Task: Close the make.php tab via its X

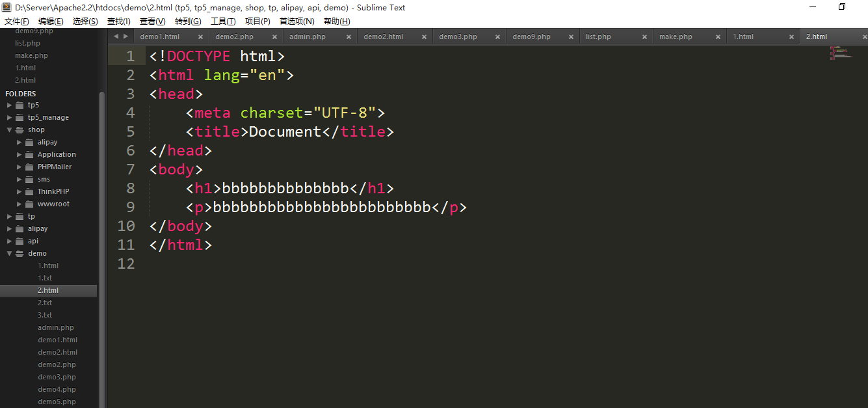Action: pos(718,37)
